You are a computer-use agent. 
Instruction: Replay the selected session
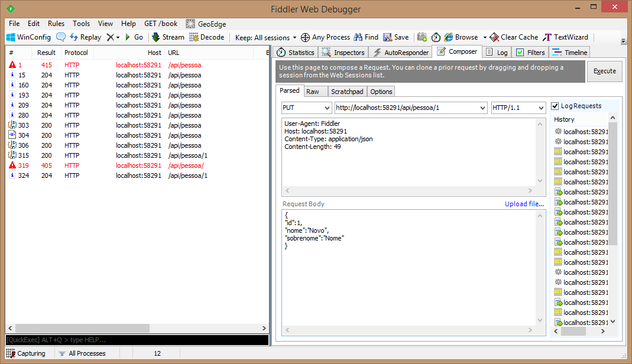(86, 37)
